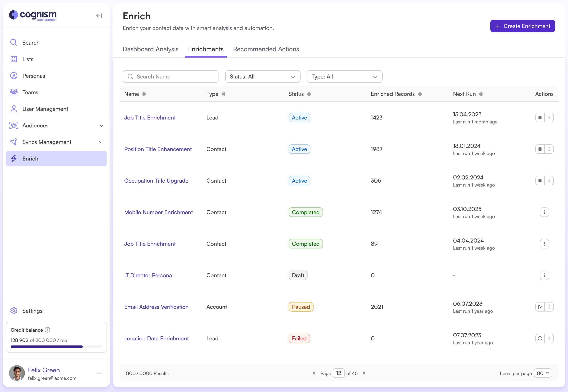Sort table by Status column
Image resolution: width=568 pixels, height=392 pixels.
tap(309, 94)
